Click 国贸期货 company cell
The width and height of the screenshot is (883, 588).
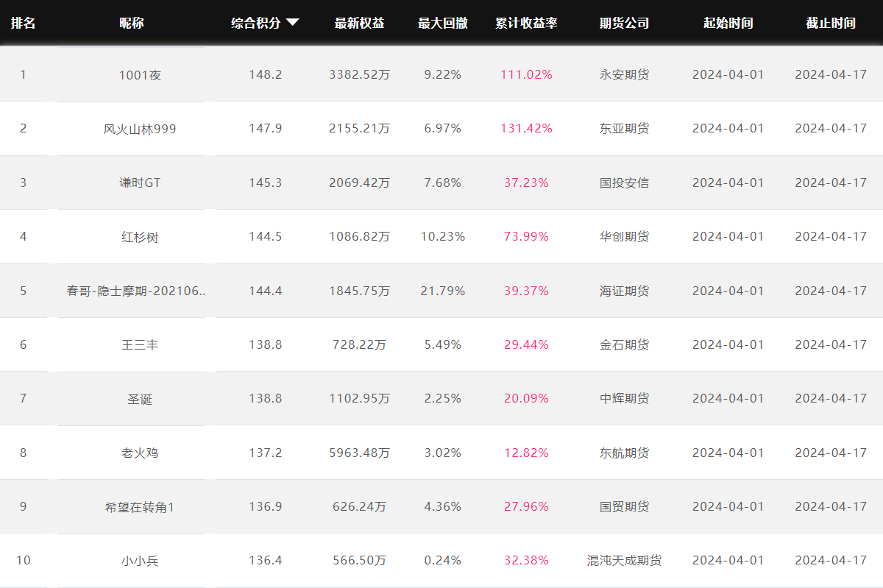(624, 506)
